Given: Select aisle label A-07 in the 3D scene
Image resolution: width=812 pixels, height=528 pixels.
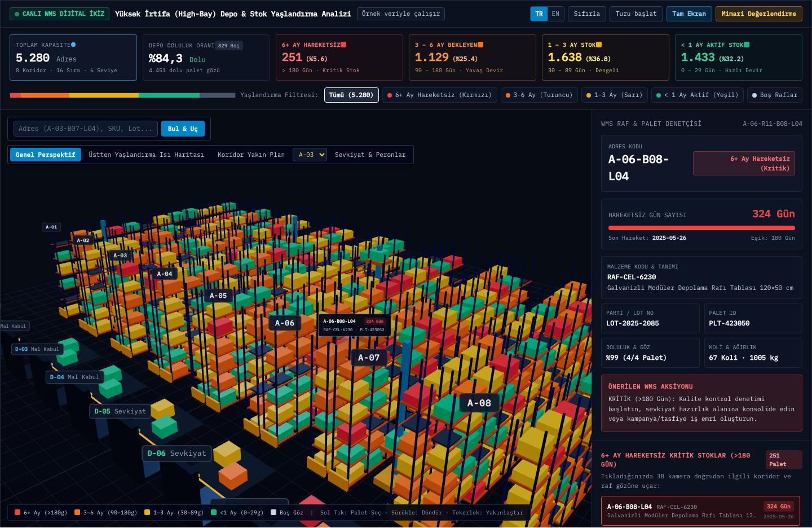Looking at the screenshot, I should (369, 358).
